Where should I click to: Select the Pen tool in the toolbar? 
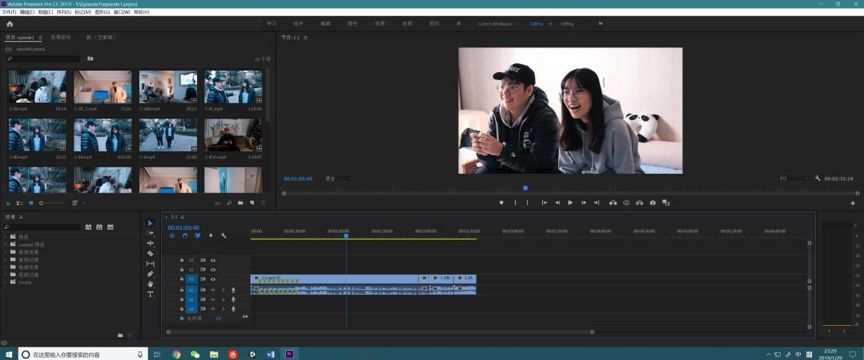(x=150, y=274)
